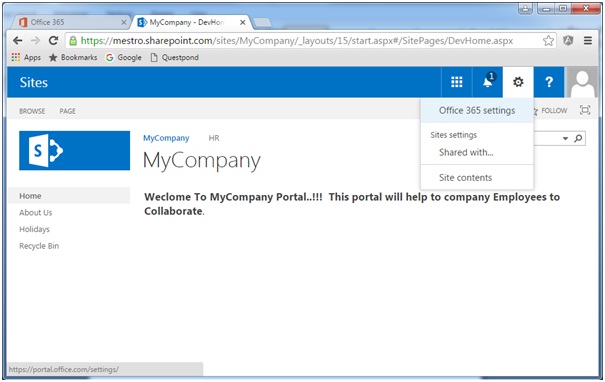The width and height of the screenshot is (605, 382).
Task: Open Recycle Bin in left navigation
Action: click(39, 246)
